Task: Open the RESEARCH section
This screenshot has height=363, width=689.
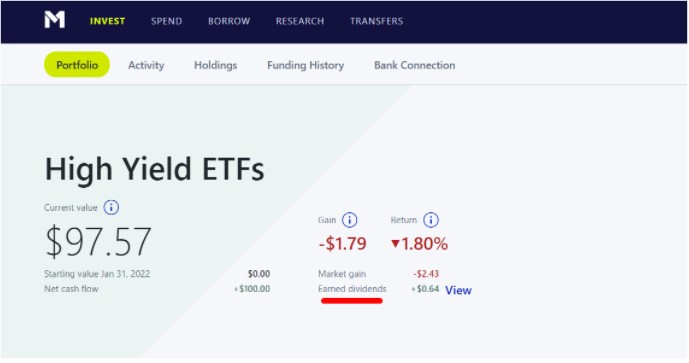Action: (300, 21)
